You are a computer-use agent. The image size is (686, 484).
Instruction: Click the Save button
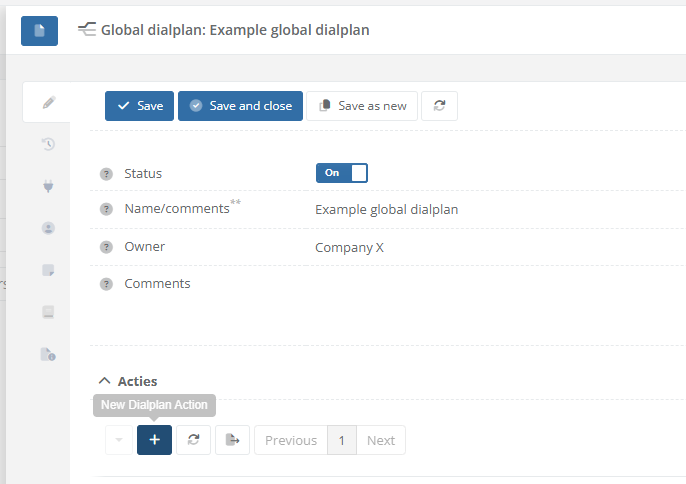(140, 106)
